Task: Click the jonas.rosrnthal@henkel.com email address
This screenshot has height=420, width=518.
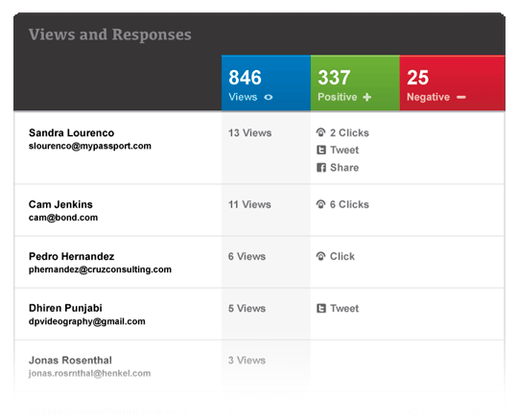Action: (x=89, y=373)
